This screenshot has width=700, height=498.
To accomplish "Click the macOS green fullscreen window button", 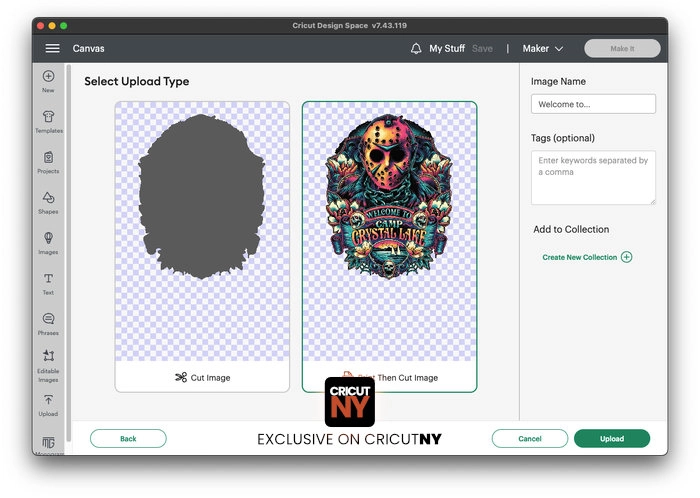I will [63, 26].
